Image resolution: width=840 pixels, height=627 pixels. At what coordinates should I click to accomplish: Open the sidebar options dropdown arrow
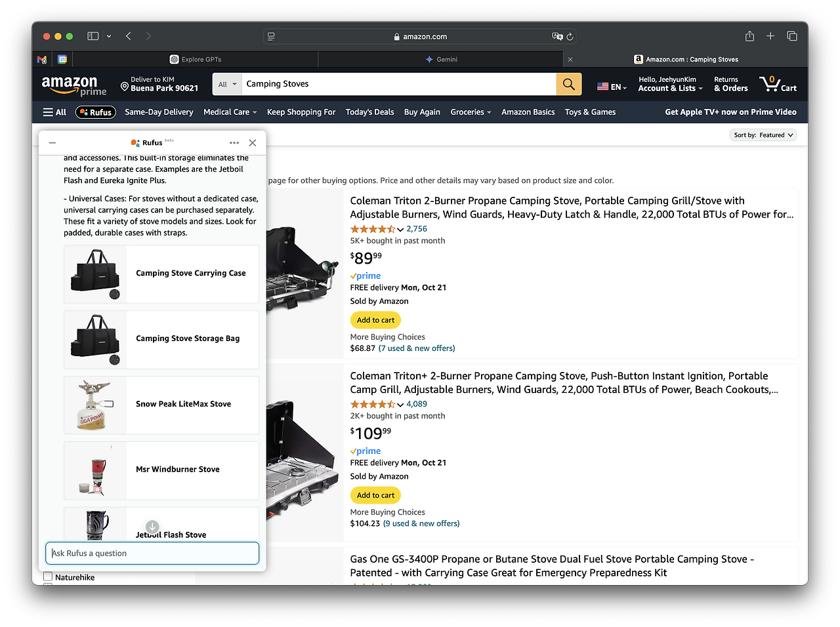[x=109, y=36]
